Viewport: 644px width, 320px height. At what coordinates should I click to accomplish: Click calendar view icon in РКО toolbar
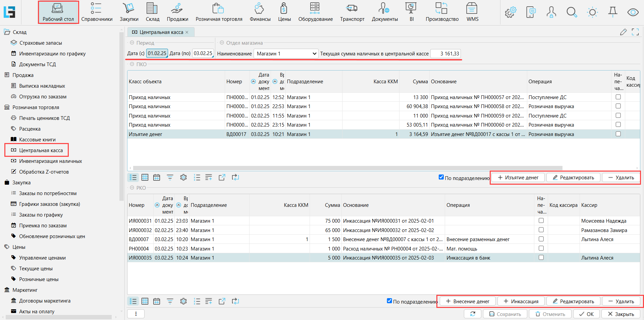click(157, 301)
